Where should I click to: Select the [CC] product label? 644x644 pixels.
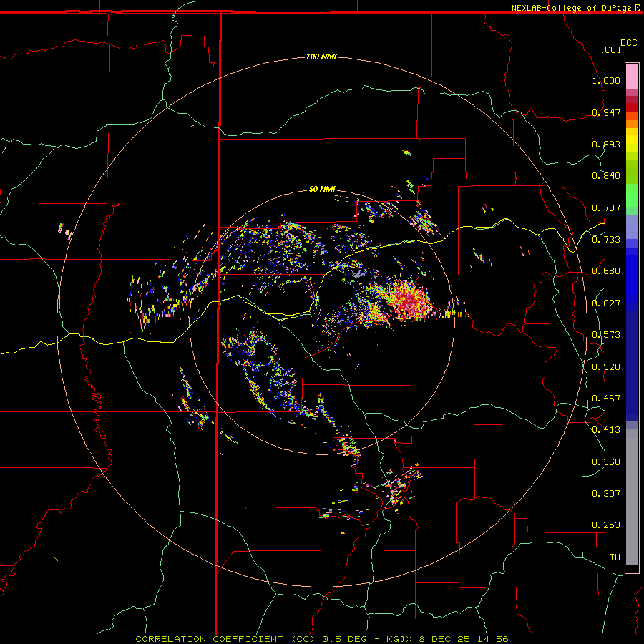(610, 49)
